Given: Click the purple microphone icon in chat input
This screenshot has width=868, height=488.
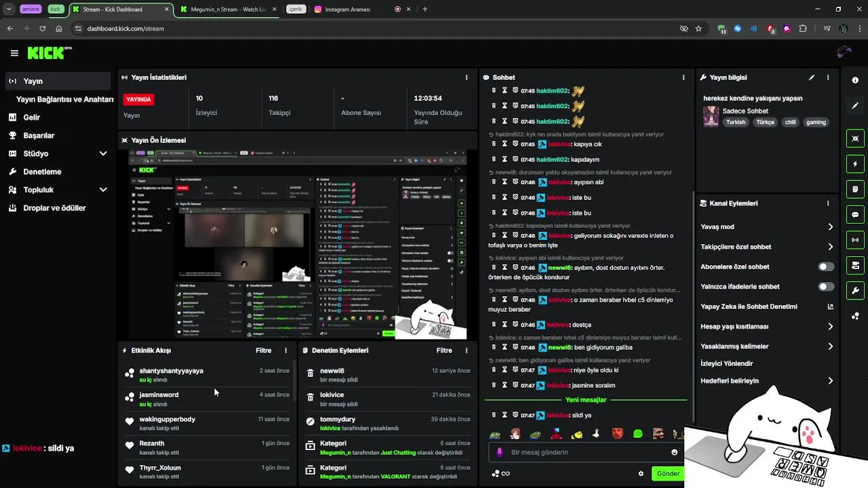Looking at the screenshot, I should coord(500,452).
